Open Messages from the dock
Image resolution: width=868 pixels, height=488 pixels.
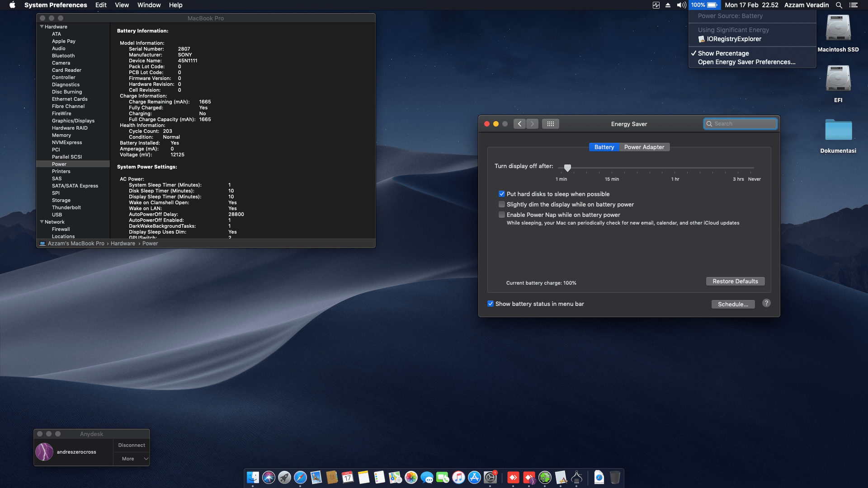pos(427,477)
